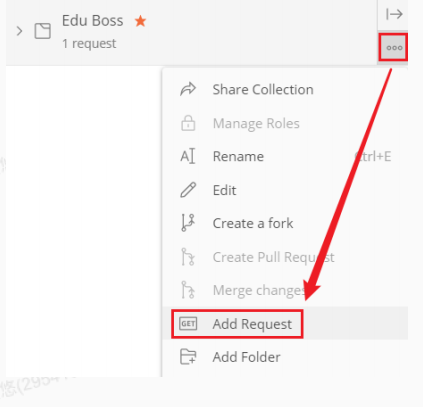Click the Edu Boss collection folder icon
The height and width of the screenshot is (407, 423).
coord(43,31)
